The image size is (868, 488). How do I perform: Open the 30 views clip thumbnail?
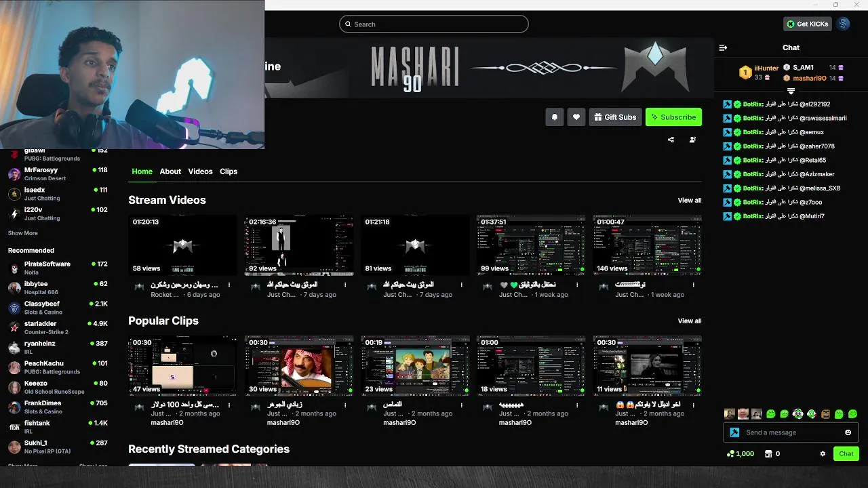[299, 365]
